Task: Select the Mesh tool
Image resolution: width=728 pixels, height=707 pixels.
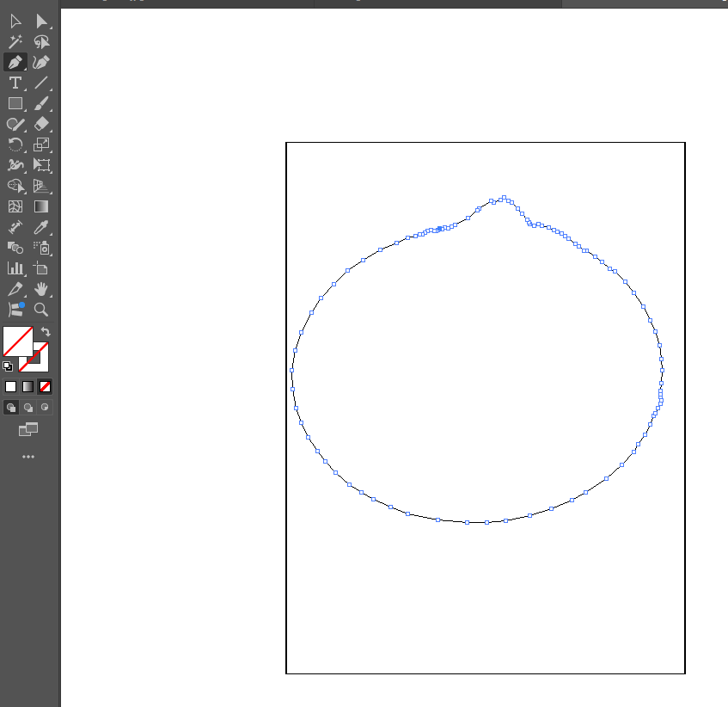Action: pyautogui.click(x=15, y=206)
